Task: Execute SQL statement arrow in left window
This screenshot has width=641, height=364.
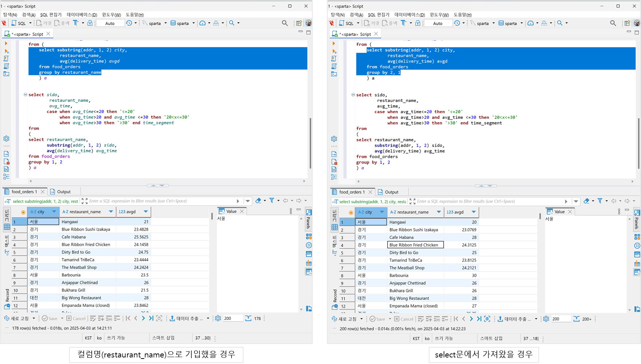Action: tap(6, 43)
